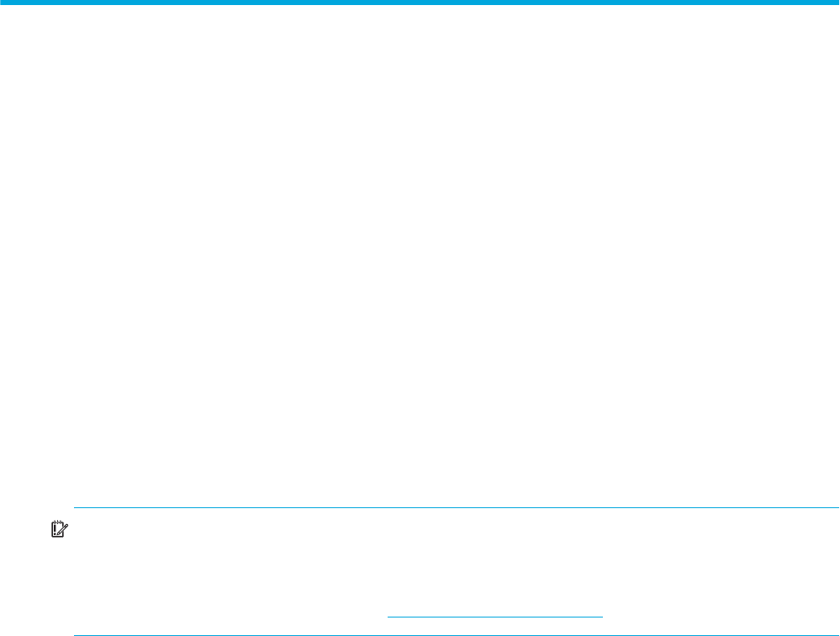Click the bottom blue rule below the note
Screen dimensions: 840x636
point(457,635)
